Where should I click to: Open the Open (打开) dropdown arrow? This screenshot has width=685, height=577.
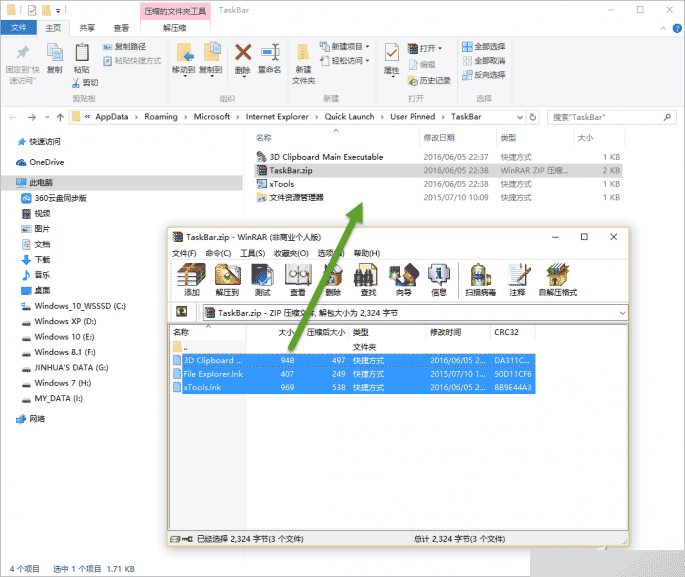(x=440, y=48)
